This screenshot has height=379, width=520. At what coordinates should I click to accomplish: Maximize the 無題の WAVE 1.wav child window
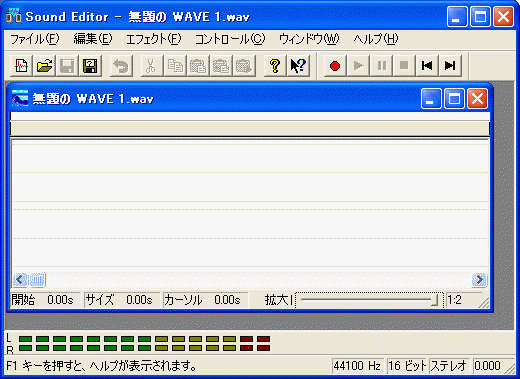click(454, 99)
